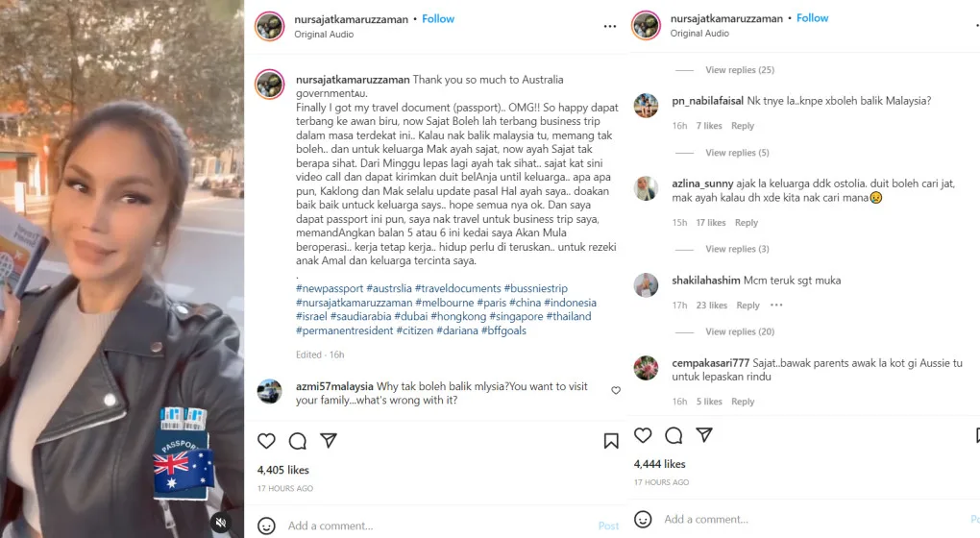The image size is (980, 538).
Task: Expand View replies (25)
Action: point(740,70)
